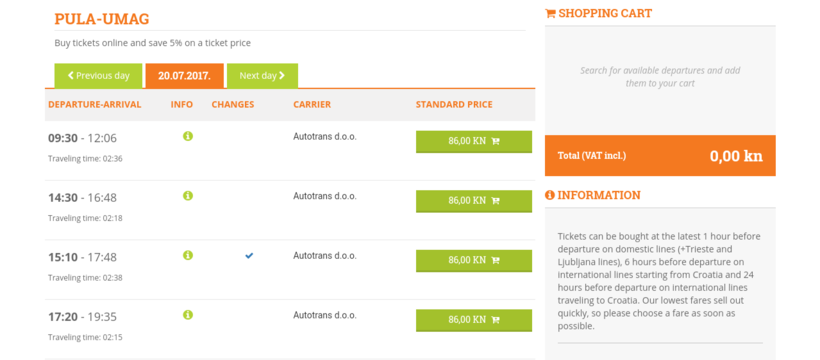Image resolution: width=820 pixels, height=360 pixels.
Task: Open info icon for 17:20 departure
Action: (188, 315)
